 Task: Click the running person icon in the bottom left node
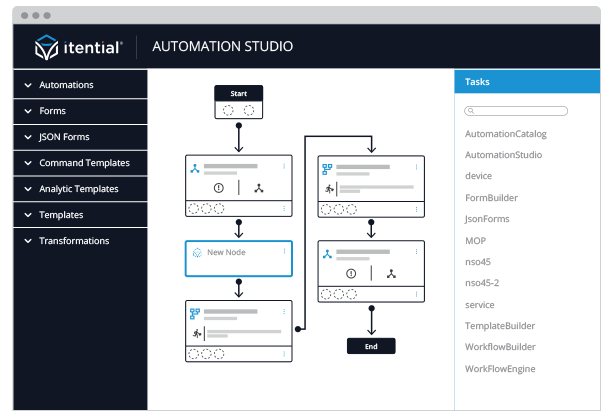point(197,333)
